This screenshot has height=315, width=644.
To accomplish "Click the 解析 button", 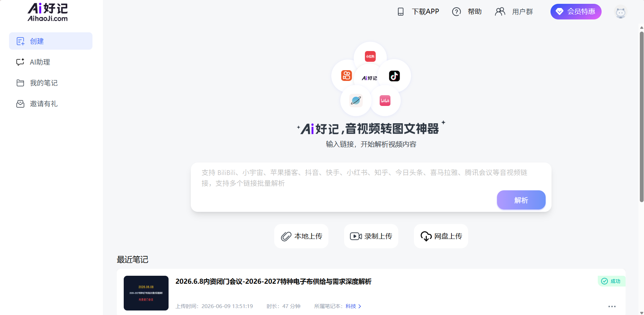I will [521, 200].
